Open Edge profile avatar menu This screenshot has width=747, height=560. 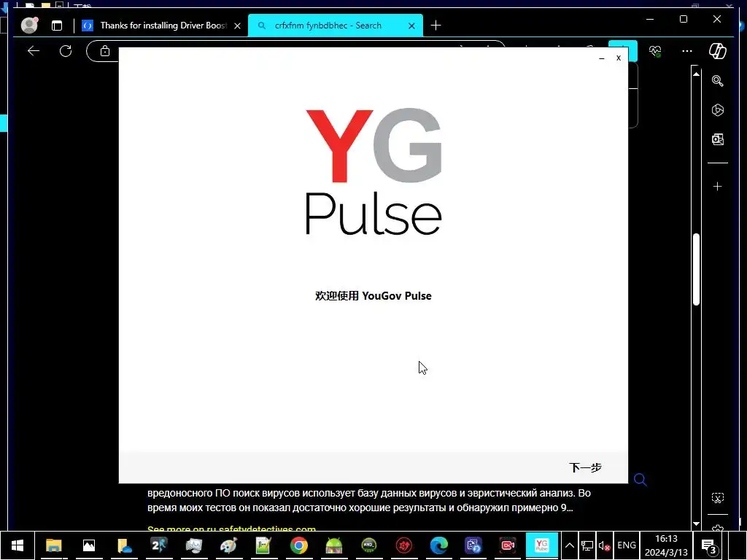[29, 26]
